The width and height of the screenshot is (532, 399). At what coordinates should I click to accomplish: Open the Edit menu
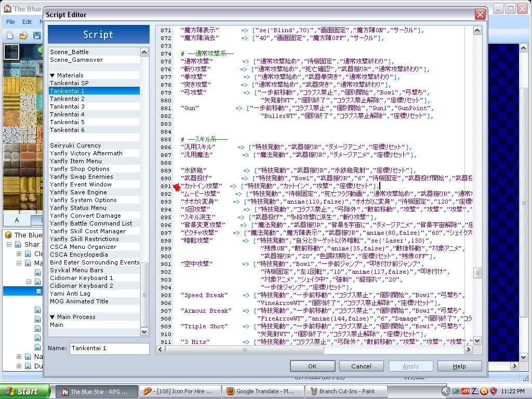(27, 22)
